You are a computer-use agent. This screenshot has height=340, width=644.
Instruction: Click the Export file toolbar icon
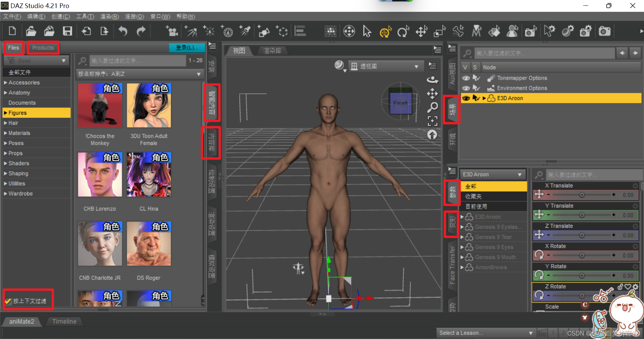tap(104, 31)
